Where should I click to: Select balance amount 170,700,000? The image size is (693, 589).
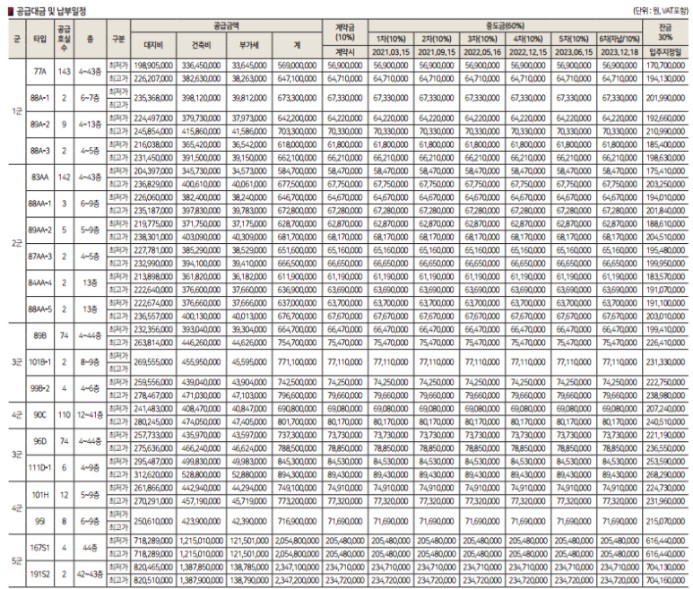click(666, 65)
